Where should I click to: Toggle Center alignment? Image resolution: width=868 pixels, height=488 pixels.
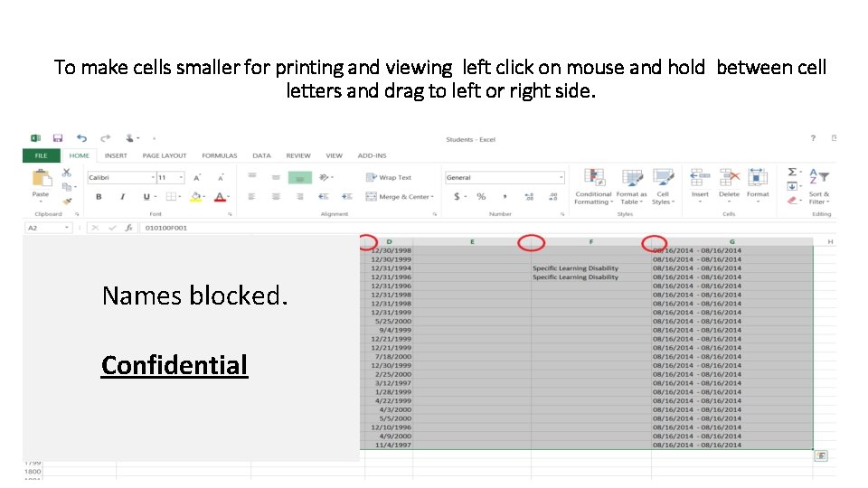click(276, 196)
